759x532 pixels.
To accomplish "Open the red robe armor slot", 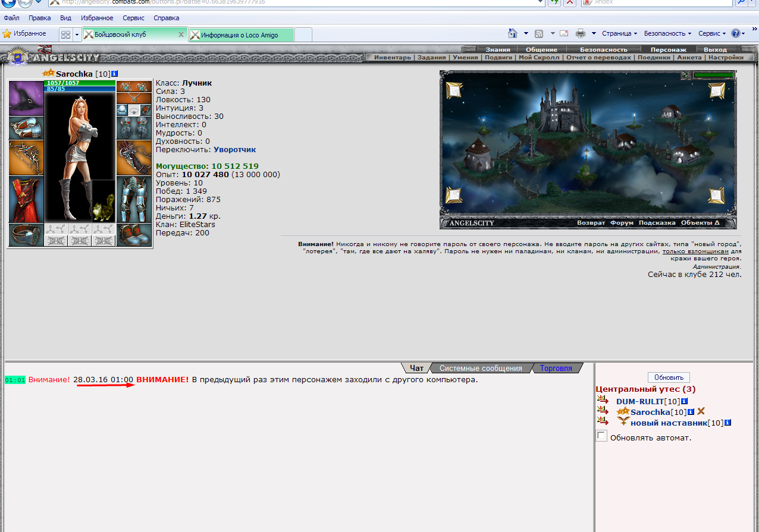I will (x=26, y=199).
